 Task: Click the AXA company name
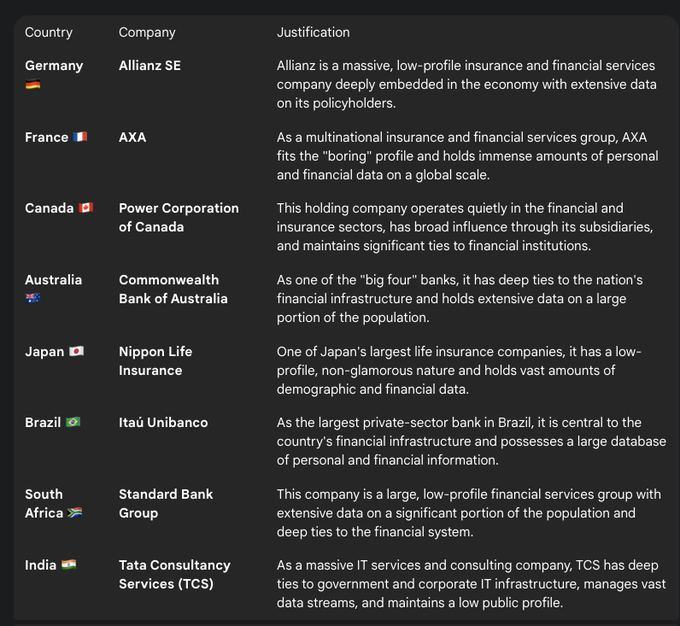tap(132, 137)
